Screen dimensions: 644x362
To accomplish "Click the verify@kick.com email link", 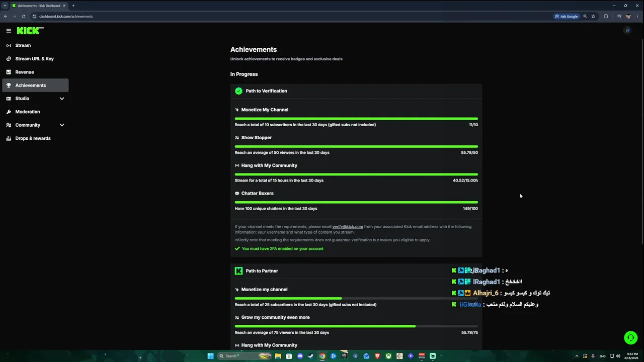I will (348, 227).
